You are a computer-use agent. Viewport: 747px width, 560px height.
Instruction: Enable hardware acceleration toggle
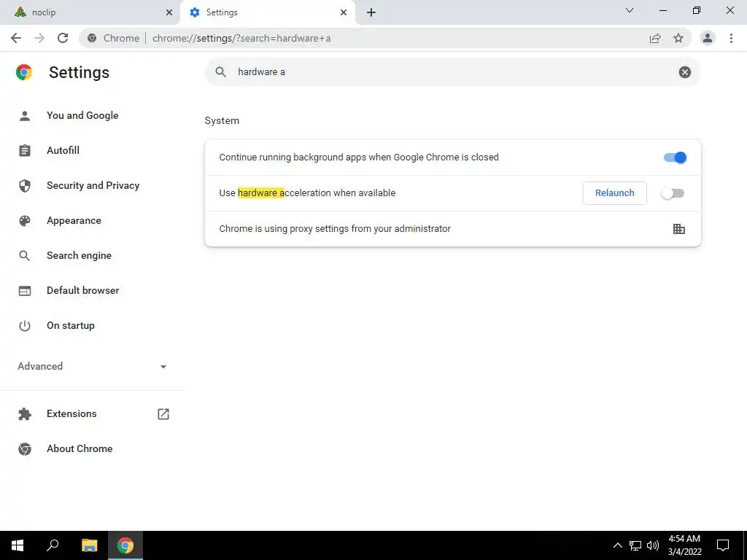pos(673,193)
